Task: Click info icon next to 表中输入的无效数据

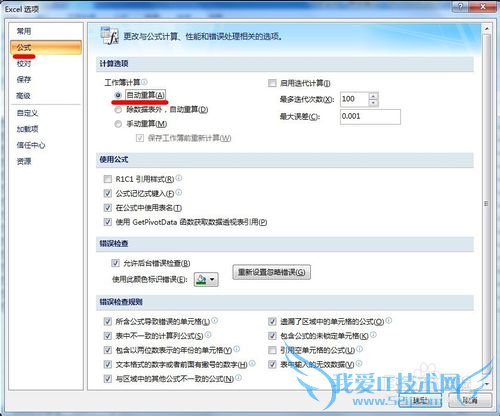Action: click(359, 363)
